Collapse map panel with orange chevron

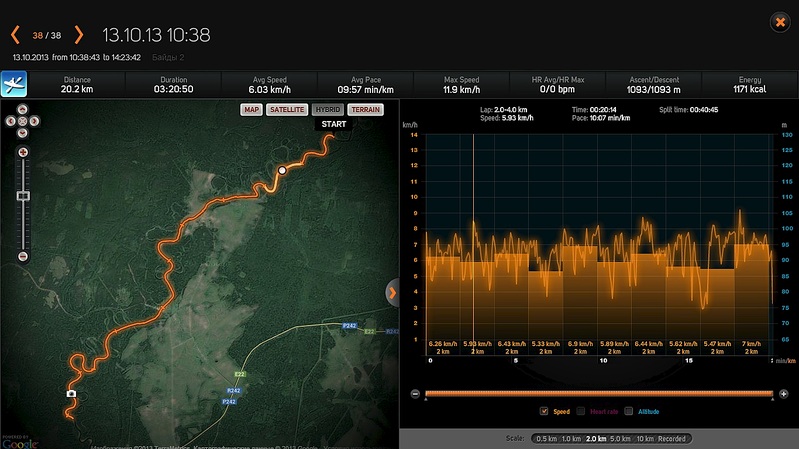pos(392,293)
